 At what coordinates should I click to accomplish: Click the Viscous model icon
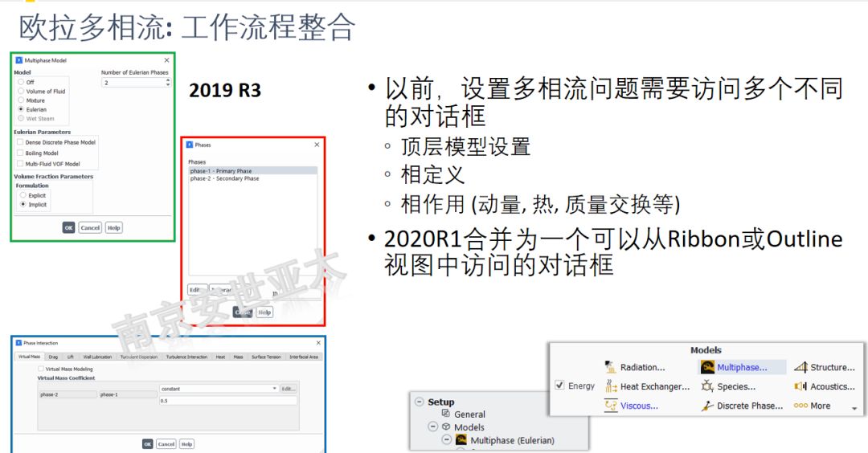611,406
